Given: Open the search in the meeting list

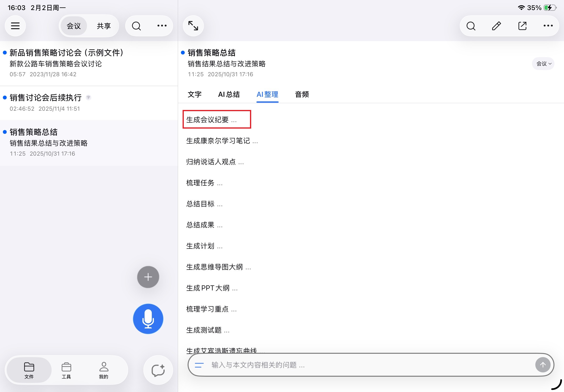Looking at the screenshot, I should 136,26.
